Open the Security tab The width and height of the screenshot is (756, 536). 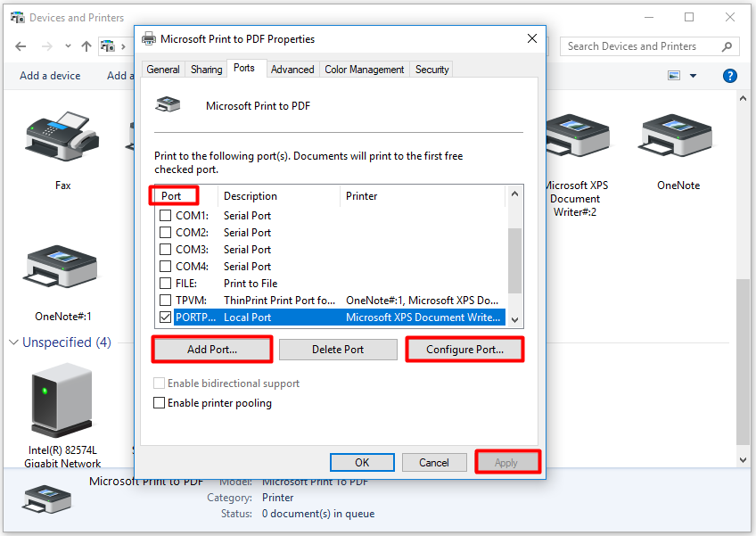pos(432,70)
